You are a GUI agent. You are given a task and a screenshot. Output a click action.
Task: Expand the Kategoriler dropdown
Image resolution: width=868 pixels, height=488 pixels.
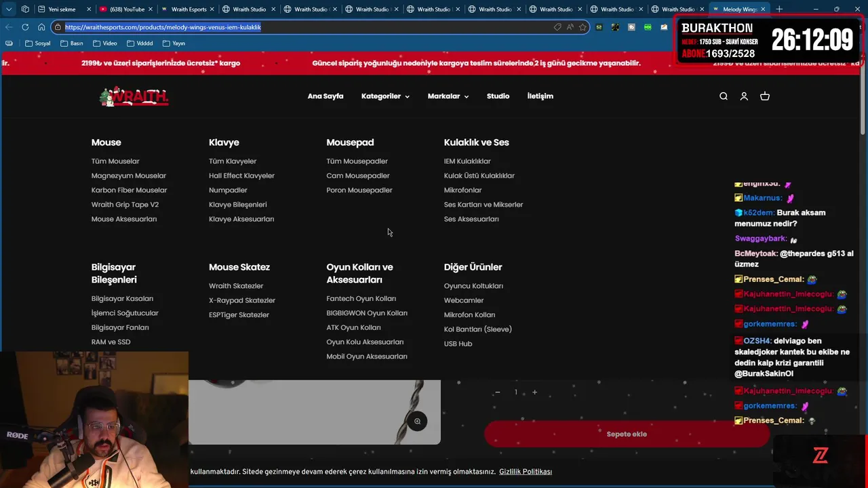click(385, 96)
